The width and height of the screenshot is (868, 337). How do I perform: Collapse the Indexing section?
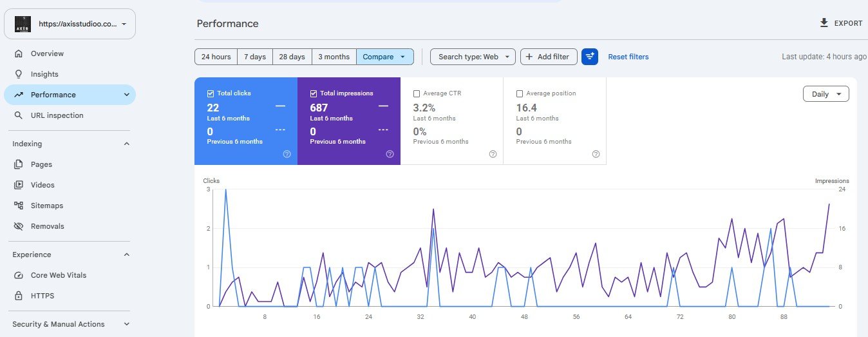[x=126, y=144]
